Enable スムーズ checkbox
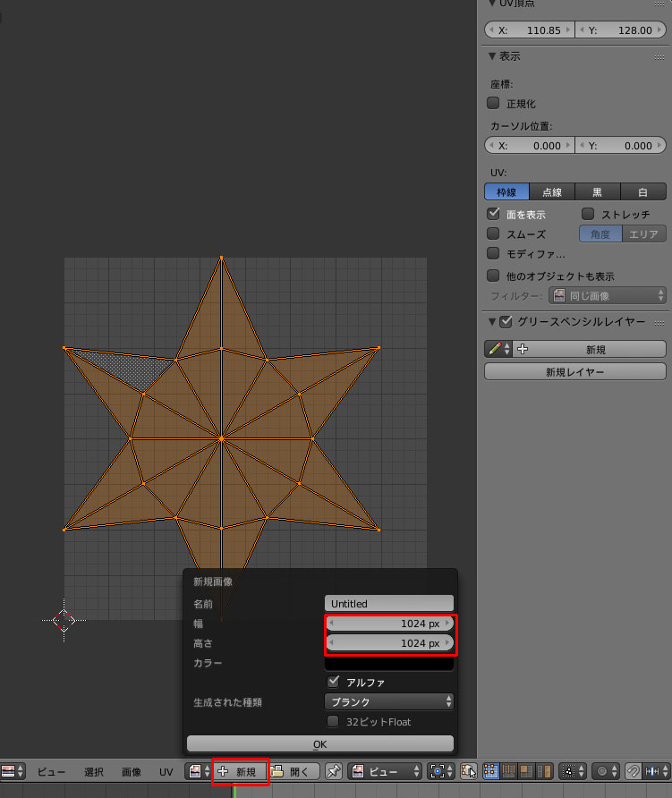The width and height of the screenshot is (672, 798). (x=493, y=233)
